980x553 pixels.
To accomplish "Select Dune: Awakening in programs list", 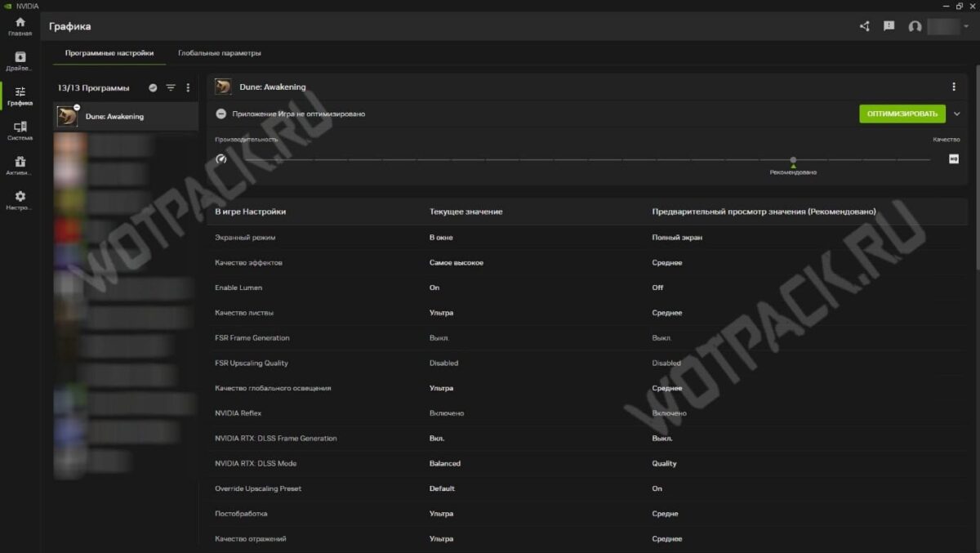I will [126, 116].
